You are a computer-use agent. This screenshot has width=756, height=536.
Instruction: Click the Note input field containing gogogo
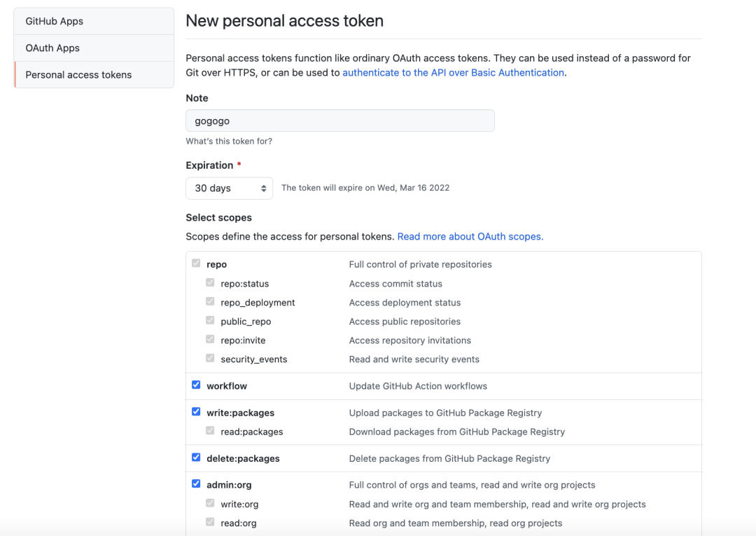pos(339,121)
